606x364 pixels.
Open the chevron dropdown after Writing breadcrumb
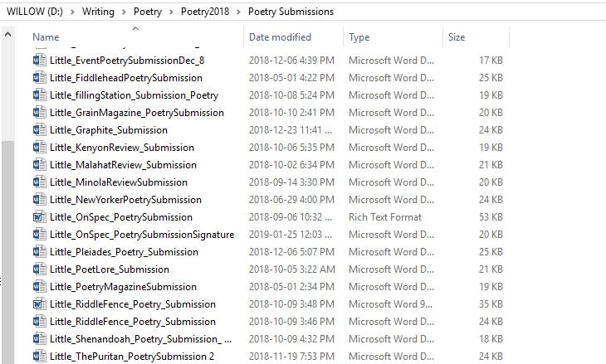point(124,12)
